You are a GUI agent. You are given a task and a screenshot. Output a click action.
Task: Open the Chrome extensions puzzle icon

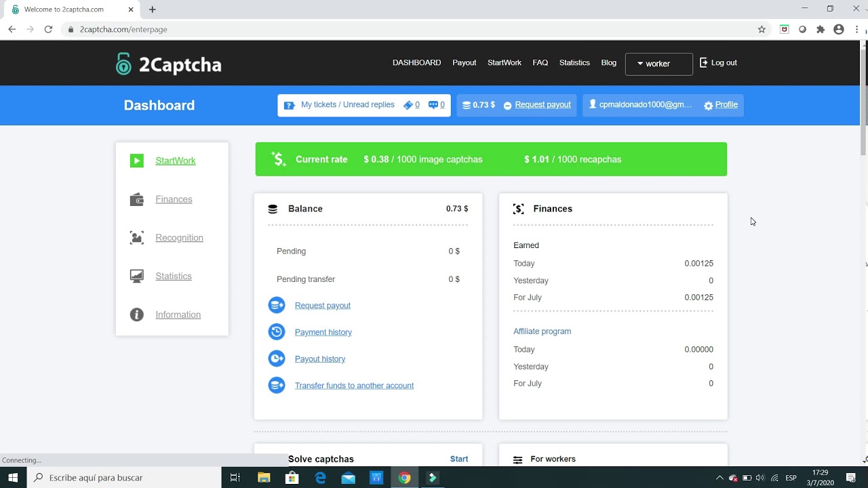pos(821,29)
